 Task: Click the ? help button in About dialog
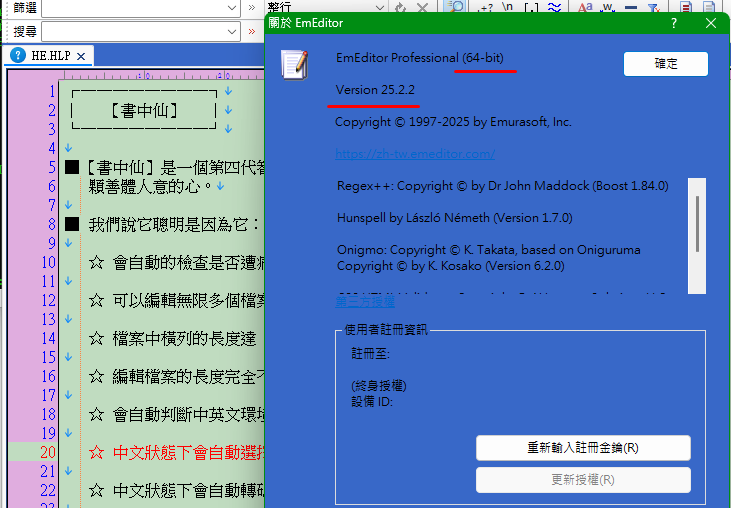pos(674,23)
